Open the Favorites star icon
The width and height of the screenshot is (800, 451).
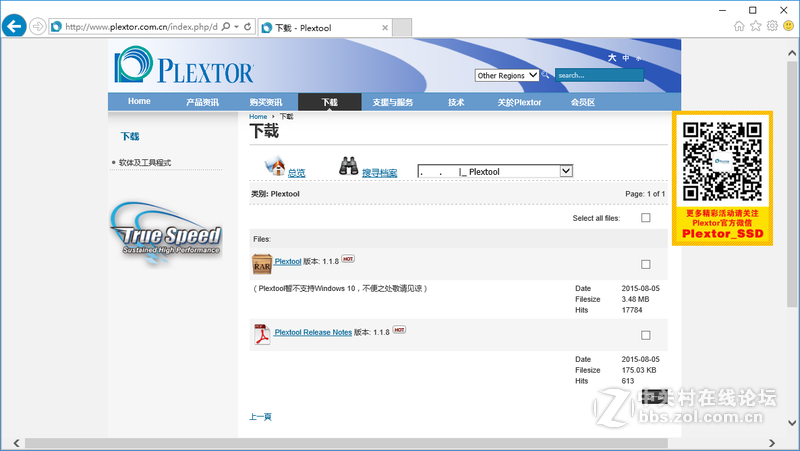coord(756,26)
